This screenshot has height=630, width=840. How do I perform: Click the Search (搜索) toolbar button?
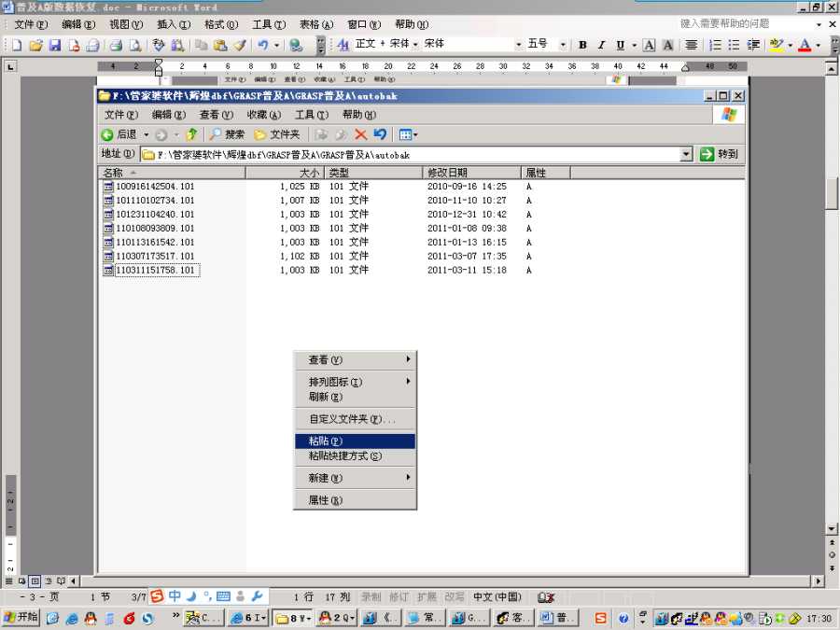pyautogui.click(x=227, y=134)
